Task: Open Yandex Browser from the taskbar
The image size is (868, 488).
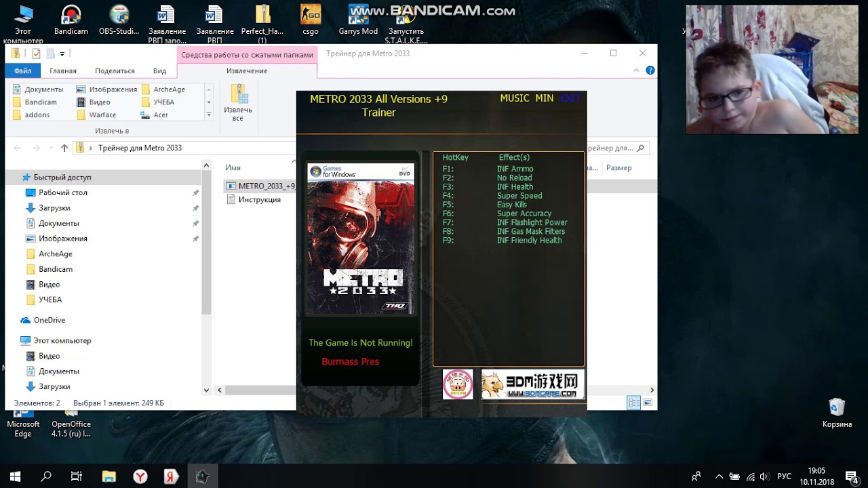Action: [x=140, y=476]
